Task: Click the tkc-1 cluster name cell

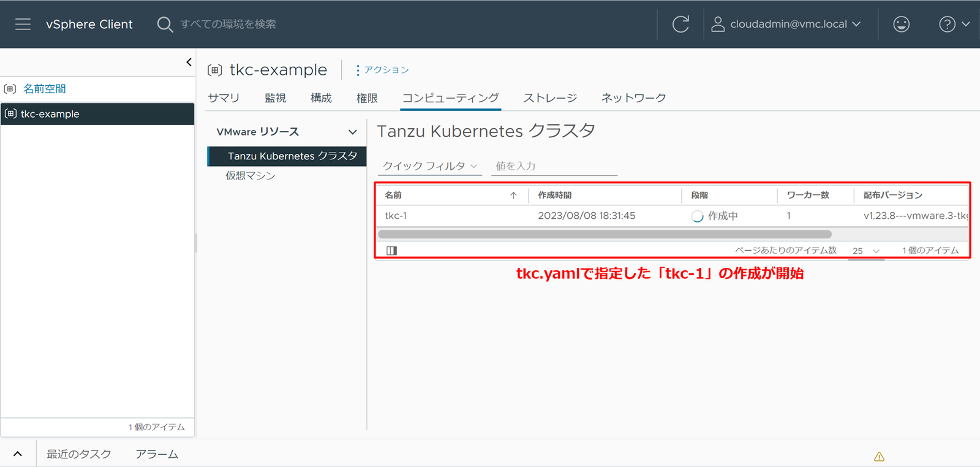Action: [x=396, y=216]
